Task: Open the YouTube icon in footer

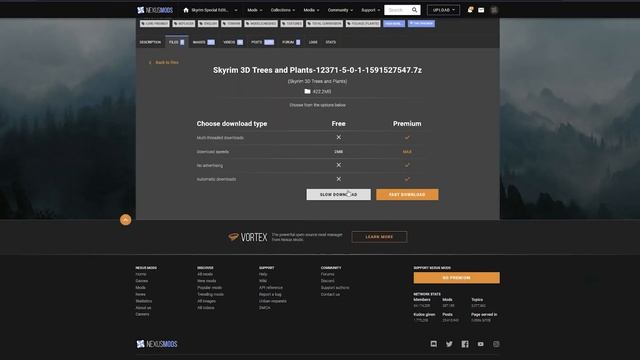Action: (x=480, y=344)
